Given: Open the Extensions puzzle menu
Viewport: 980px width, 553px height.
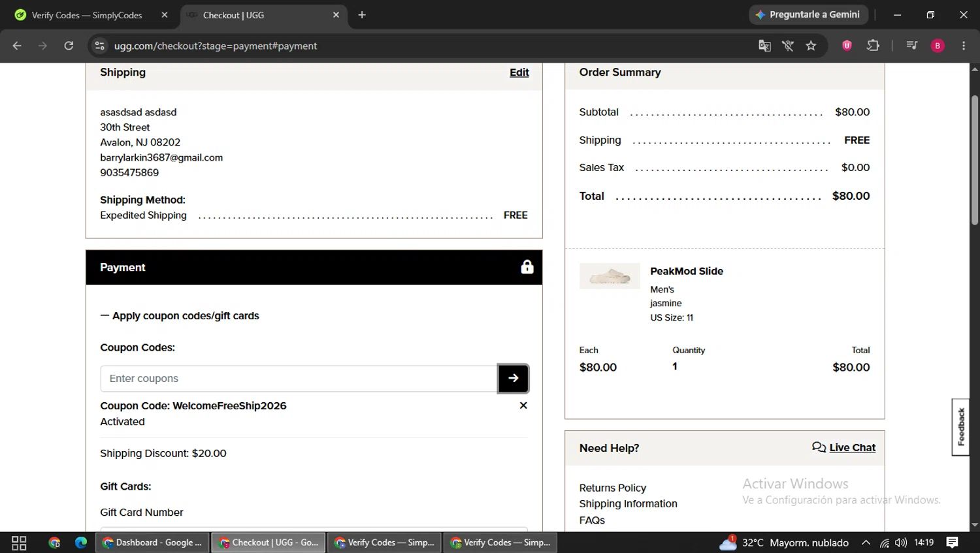Looking at the screenshot, I should (873, 46).
